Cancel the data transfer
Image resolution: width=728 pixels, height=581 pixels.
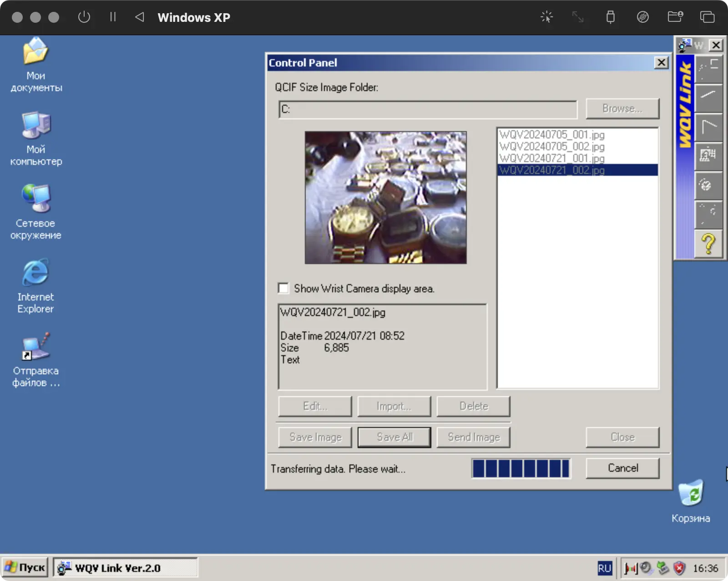[x=622, y=468]
